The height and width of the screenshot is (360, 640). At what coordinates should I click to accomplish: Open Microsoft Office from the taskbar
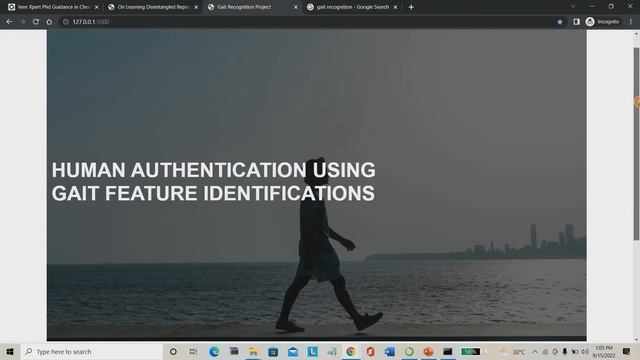tap(370, 351)
